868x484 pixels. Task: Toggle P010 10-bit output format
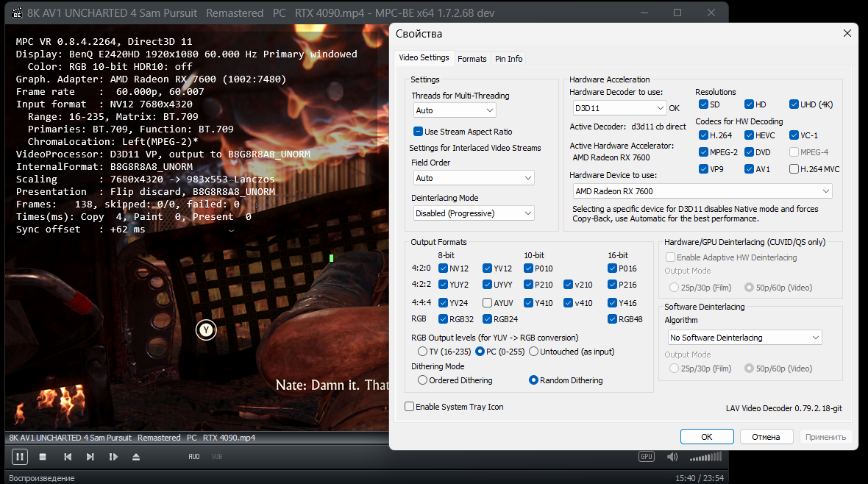pos(528,268)
